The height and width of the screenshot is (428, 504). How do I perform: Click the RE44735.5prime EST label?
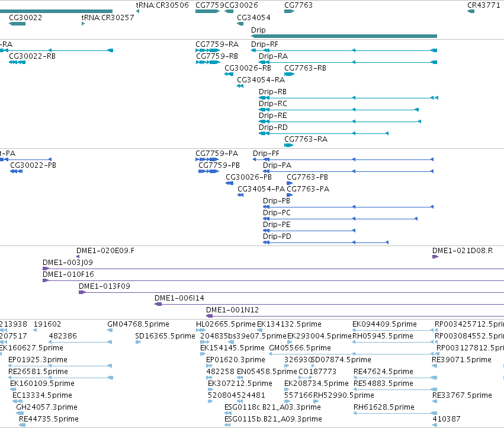49,419
